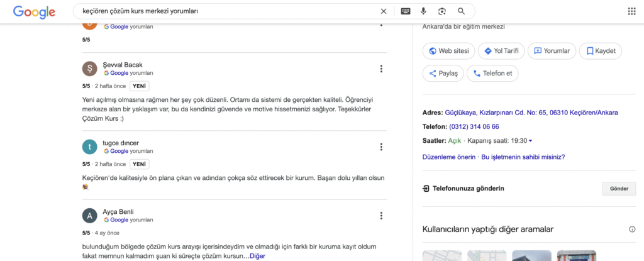Viewport: 644px width, 261px height.
Task: Expand opening hours dropdown arrow
Action: (x=530, y=141)
